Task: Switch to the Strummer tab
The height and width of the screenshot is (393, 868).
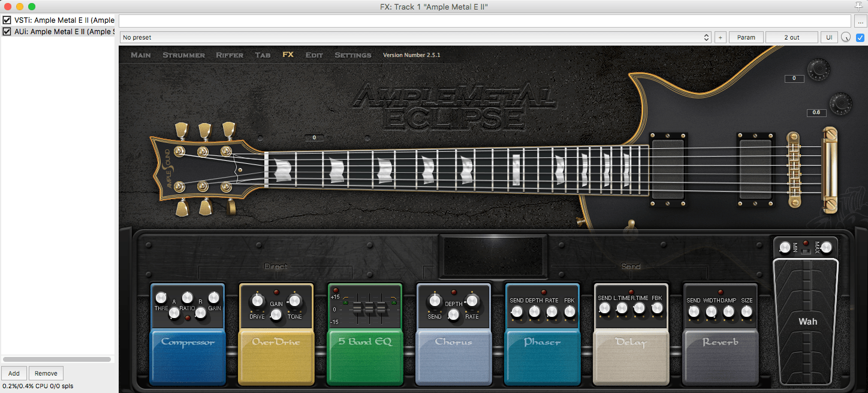Action: pyautogui.click(x=184, y=55)
